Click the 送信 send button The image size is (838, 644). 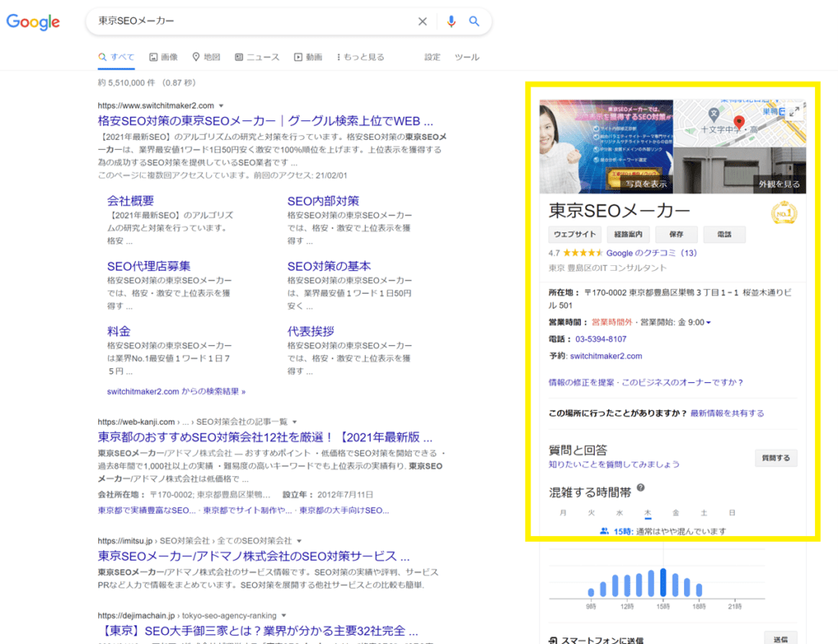781,638
